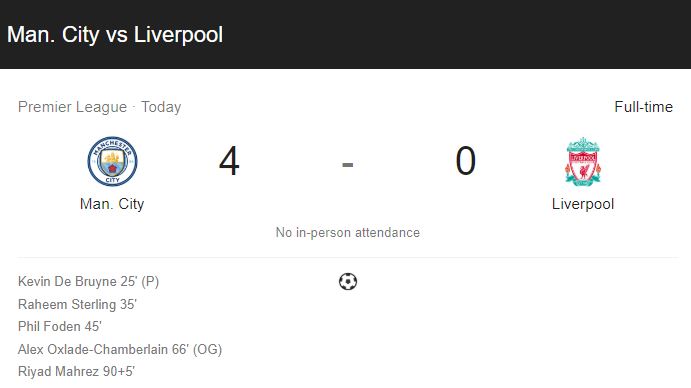Click Man. City's score of 4

point(229,161)
